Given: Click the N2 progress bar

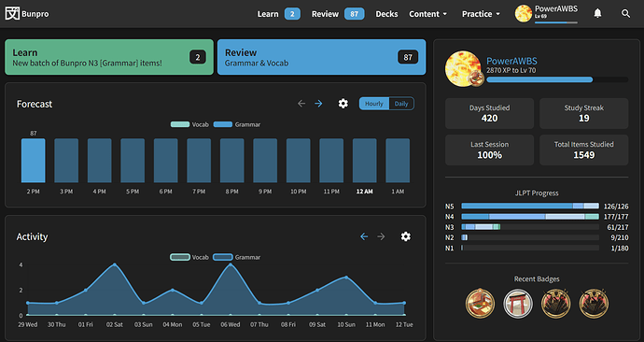Looking at the screenshot, I should tap(530, 237).
